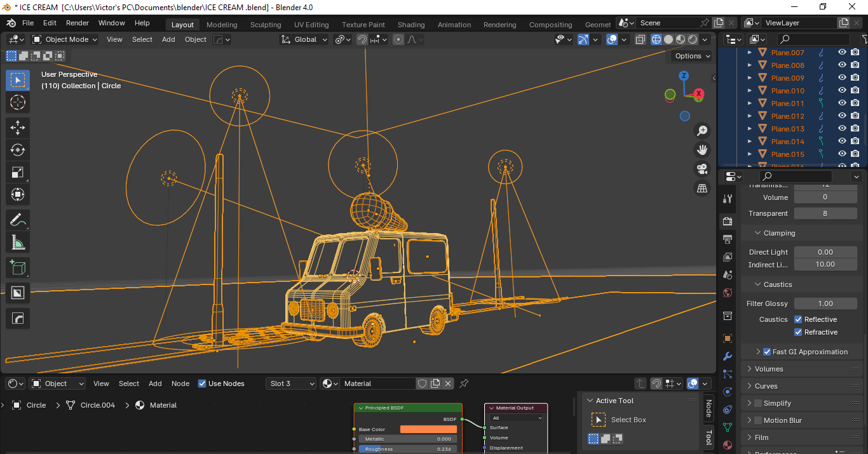Image resolution: width=868 pixels, height=454 pixels.
Task: Switch viewport shading to Material Preview
Action: coord(681,39)
